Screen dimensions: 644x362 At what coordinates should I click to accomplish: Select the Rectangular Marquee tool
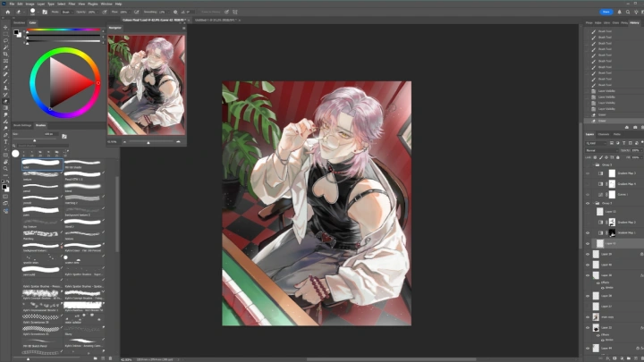pos(5,34)
